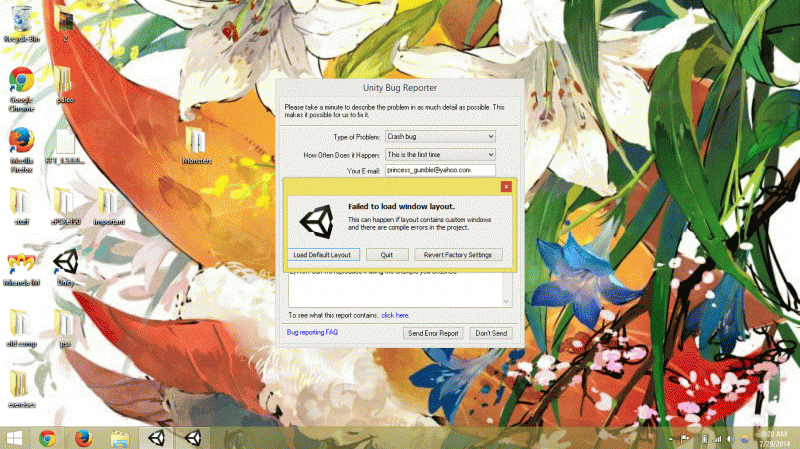The width and height of the screenshot is (800, 449).
Task: Launch Chrome from the taskbar
Action: pyautogui.click(x=47, y=438)
